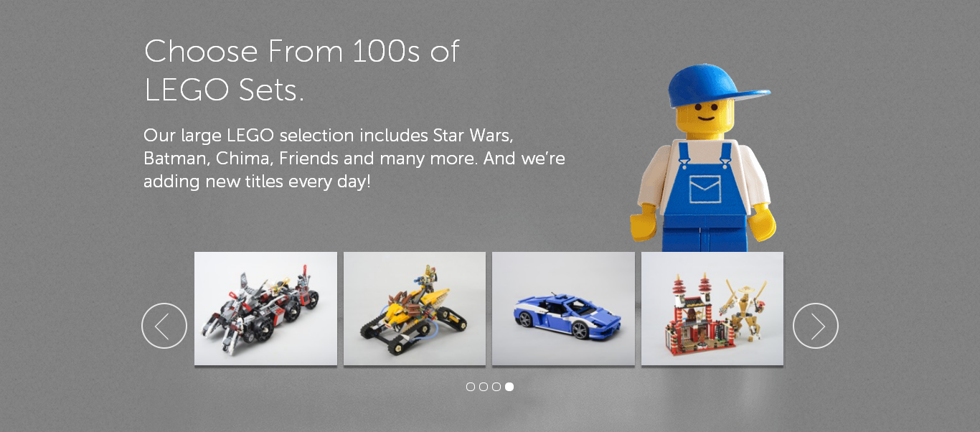Viewport: 980px width, 432px height.
Task: Click the "Choose From 100s of" headline
Action: tap(301, 52)
